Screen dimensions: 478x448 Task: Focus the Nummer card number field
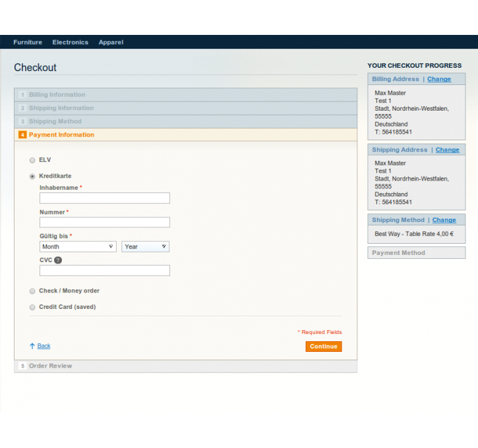tap(105, 222)
